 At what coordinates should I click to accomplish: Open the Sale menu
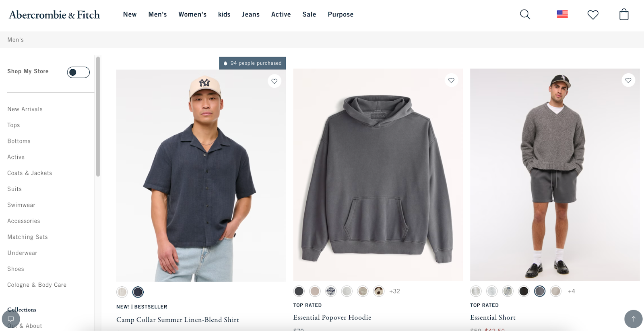pyautogui.click(x=309, y=14)
